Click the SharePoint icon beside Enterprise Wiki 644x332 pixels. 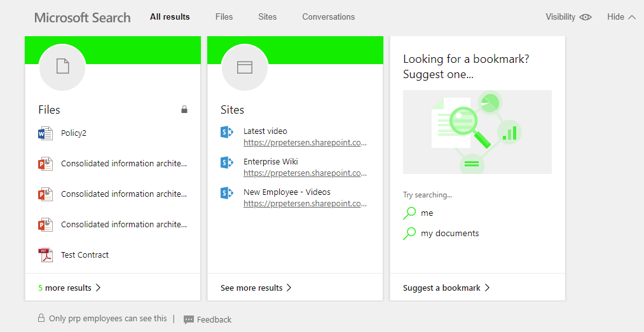tap(227, 163)
